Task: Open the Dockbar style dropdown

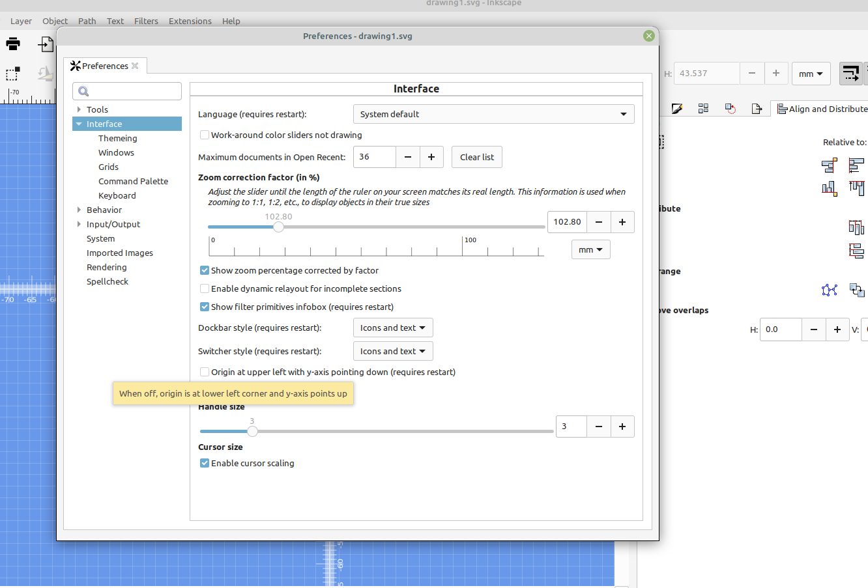Action: click(393, 328)
